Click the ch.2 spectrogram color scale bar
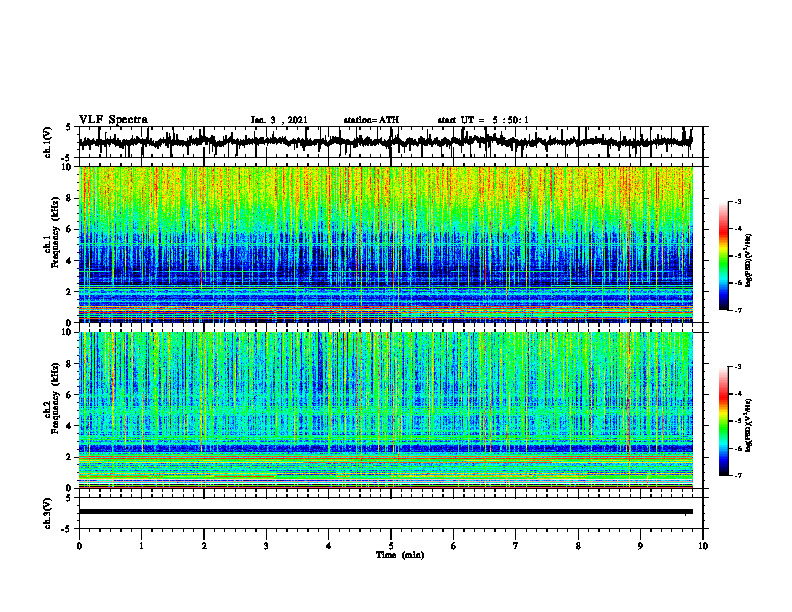Image resolution: width=792 pixels, height=612 pixels. [723, 421]
